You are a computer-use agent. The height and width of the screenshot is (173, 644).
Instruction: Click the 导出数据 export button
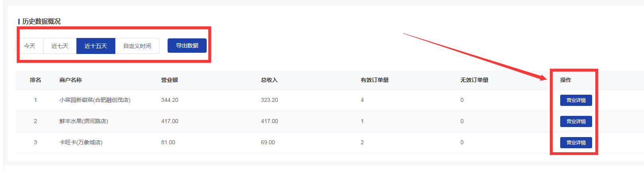(187, 46)
